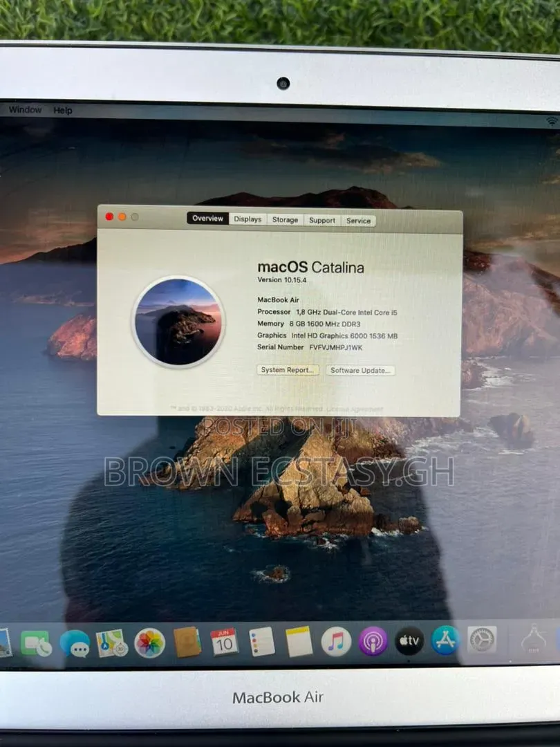Open Podcasts app in the Dock
560x747 pixels.
point(373,641)
